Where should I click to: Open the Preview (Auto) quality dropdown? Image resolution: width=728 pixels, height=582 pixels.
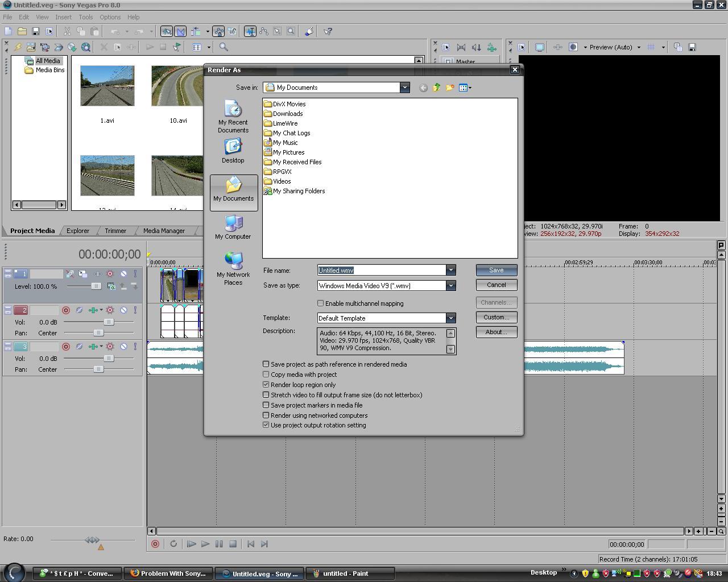639,47
